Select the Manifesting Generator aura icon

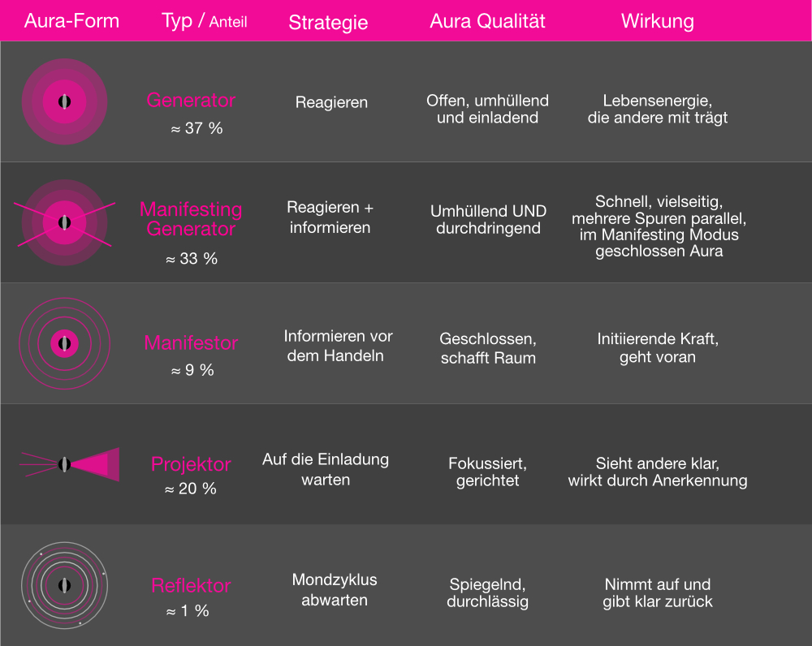coord(65,222)
